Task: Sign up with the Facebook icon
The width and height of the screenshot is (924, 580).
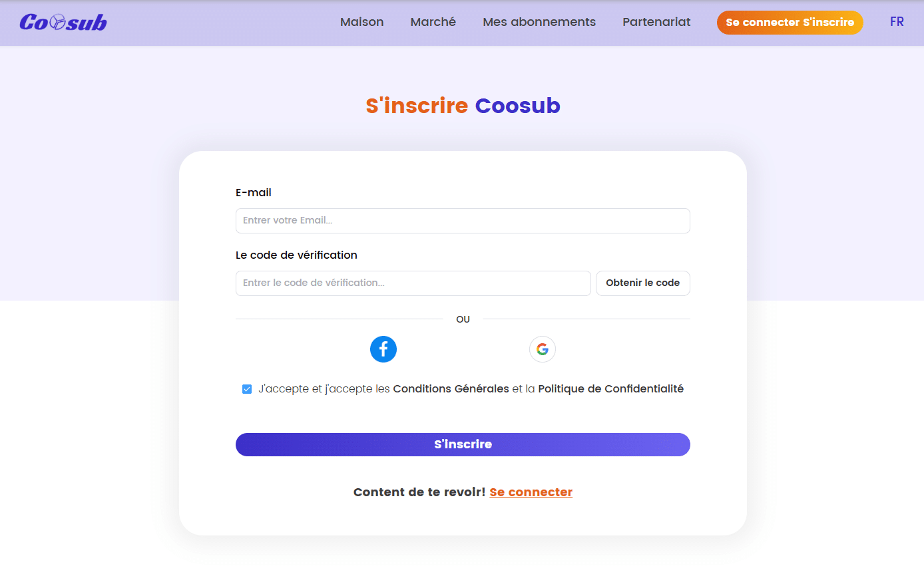Action: coord(383,349)
